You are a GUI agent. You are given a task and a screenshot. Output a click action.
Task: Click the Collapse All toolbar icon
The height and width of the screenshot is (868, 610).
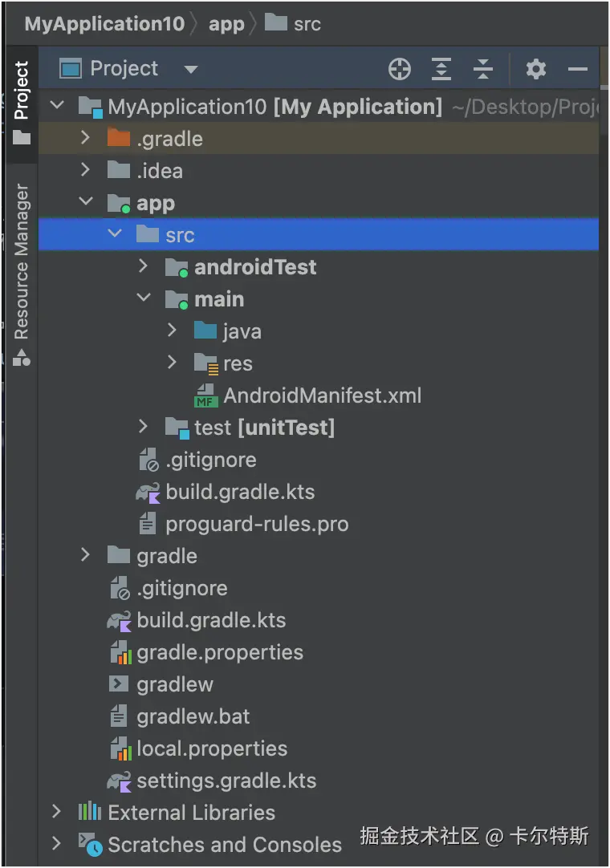click(x=482, y=70)
